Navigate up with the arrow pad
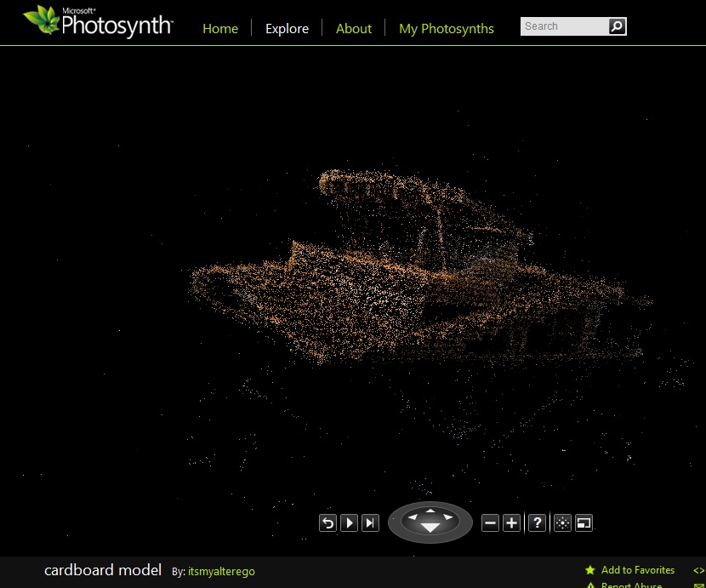Image resolution: width=706 pixels, height=588 pixels. point(430,511)
